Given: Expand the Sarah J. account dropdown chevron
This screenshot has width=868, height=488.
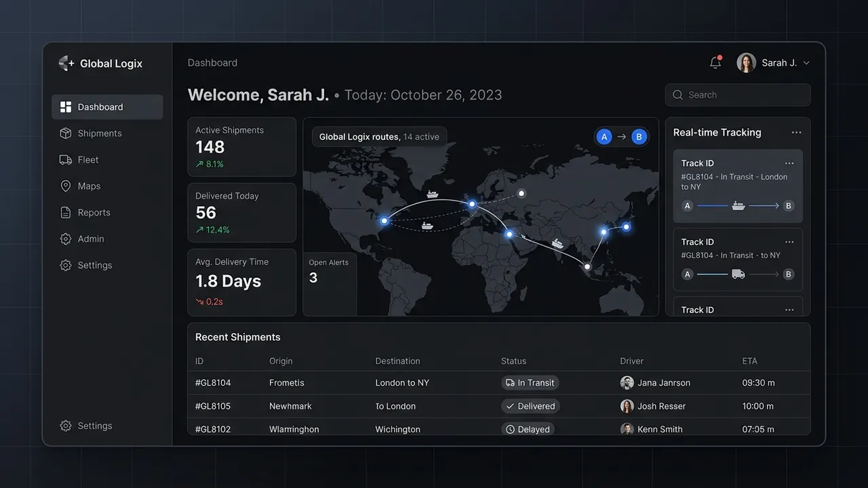Looking at the screenshot, I should click(x=806, y=63).
